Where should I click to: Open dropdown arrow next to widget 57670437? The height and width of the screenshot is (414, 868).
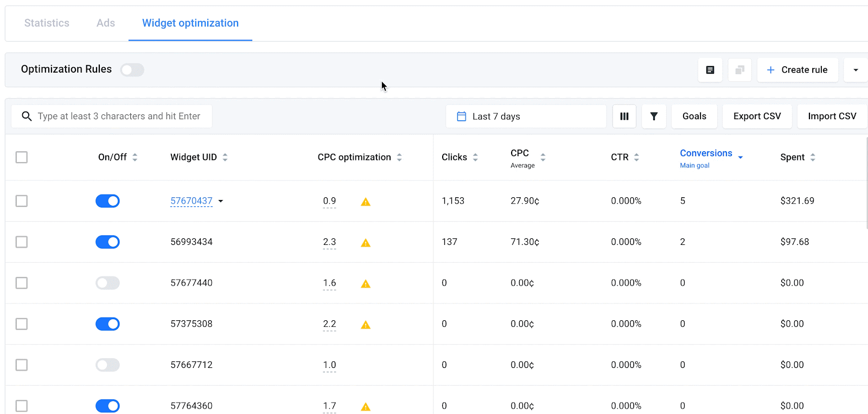point(221,201)
